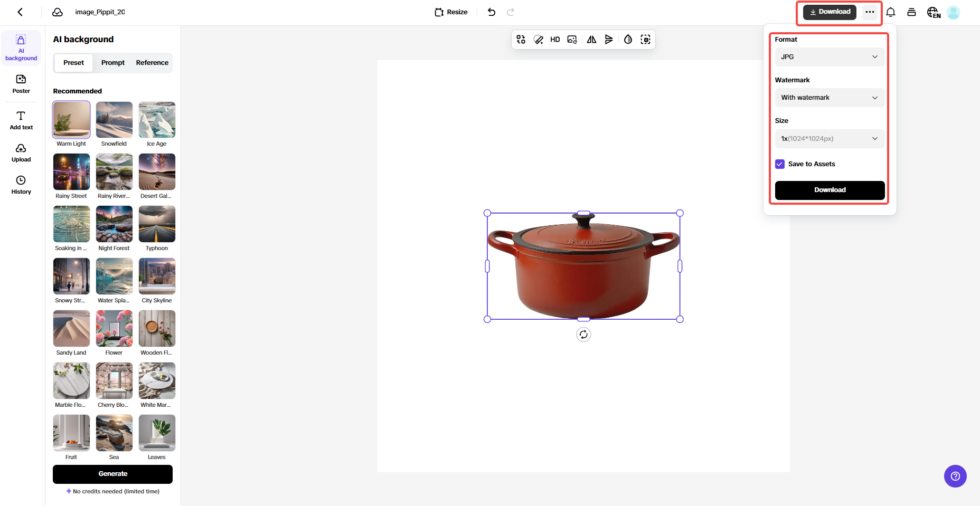Click the top bar Download button

(x=830, y=12)
